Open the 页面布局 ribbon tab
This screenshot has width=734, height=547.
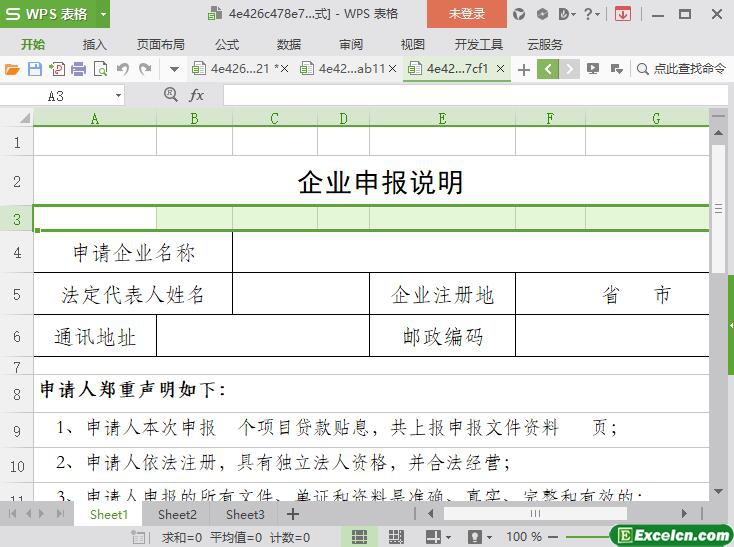pos(161,45)
